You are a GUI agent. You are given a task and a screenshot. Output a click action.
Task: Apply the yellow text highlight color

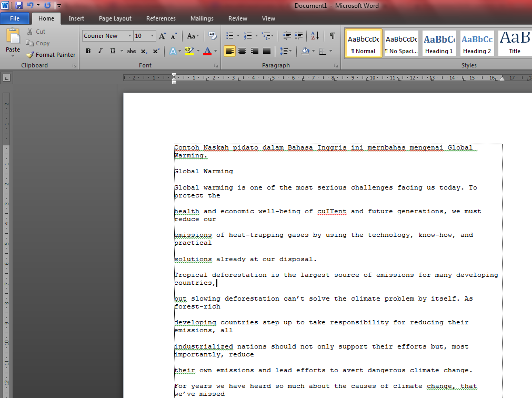[189, 51]
